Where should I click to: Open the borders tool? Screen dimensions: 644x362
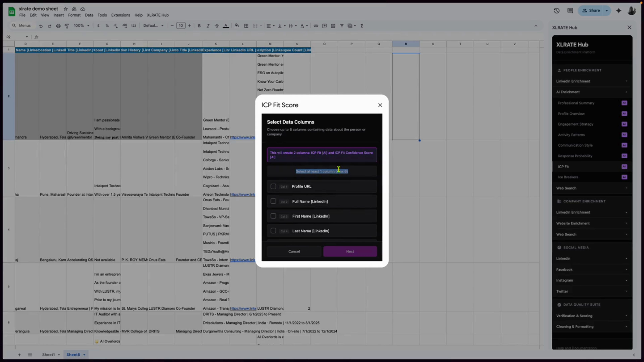click(246, 25)
